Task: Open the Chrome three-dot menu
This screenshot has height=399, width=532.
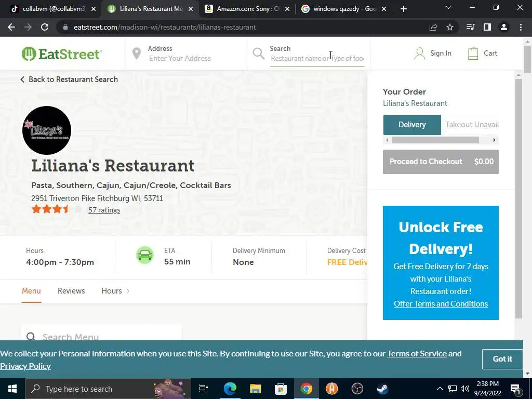Action: (521, 27)
